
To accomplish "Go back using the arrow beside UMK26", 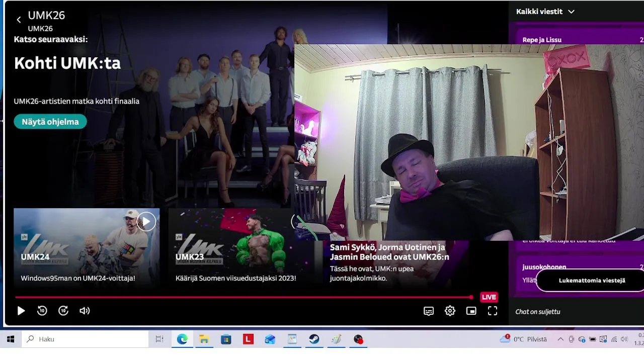I will tap(19, 20).
